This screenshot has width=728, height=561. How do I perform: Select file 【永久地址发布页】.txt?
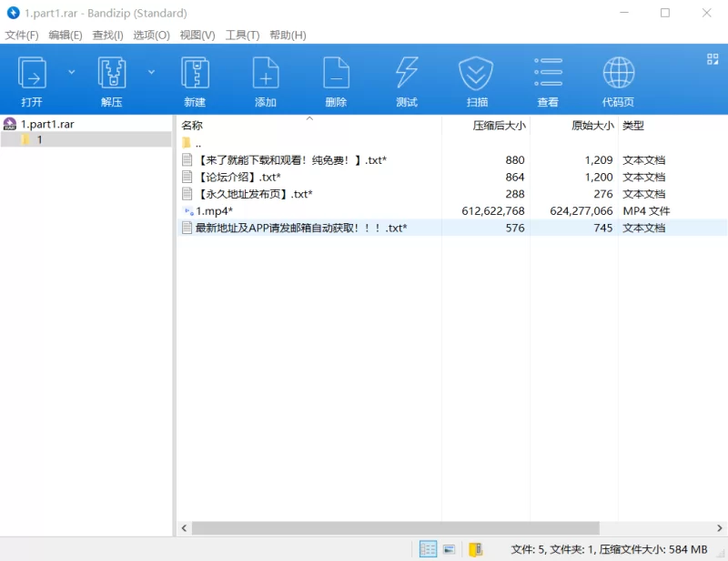(256, 194)
